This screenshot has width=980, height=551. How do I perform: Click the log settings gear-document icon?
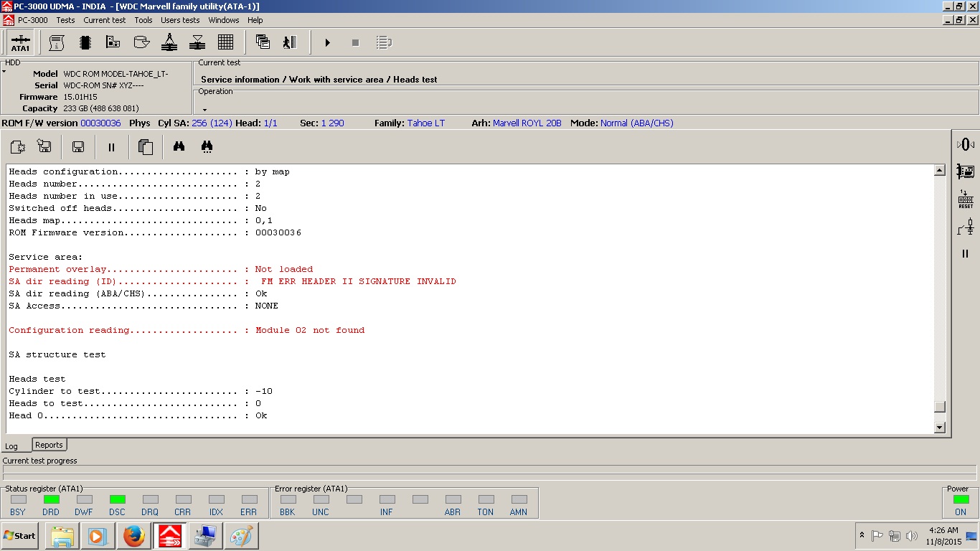pyautogui.click(x=18, y=146)
